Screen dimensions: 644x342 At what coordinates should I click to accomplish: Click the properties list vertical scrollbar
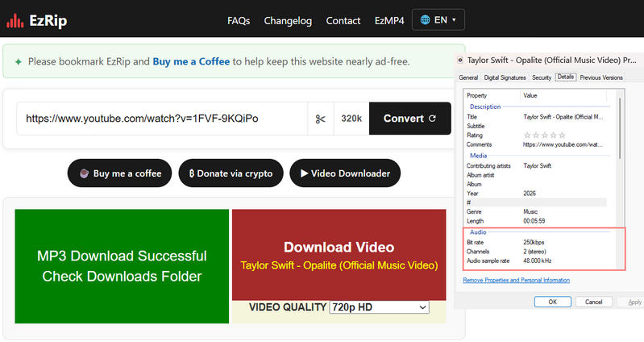[x=620, y=128]
